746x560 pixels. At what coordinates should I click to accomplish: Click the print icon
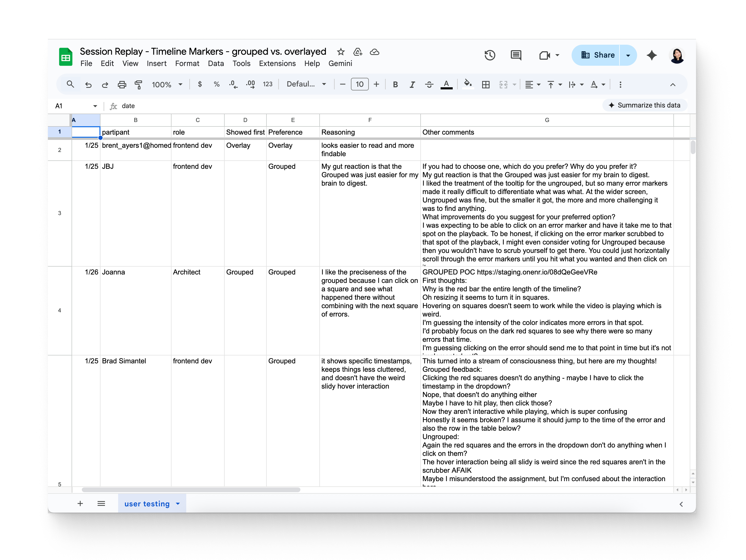[x=122, y=84]
